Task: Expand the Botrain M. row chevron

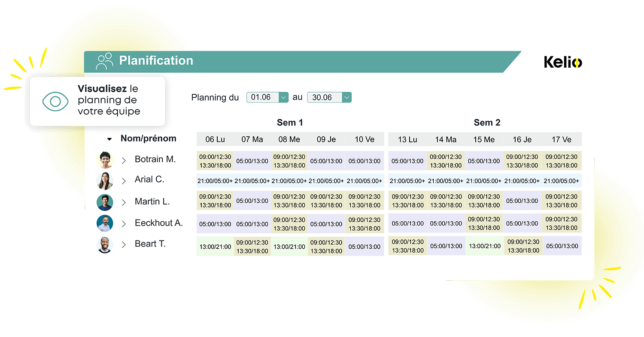Action: click(124, 160)
